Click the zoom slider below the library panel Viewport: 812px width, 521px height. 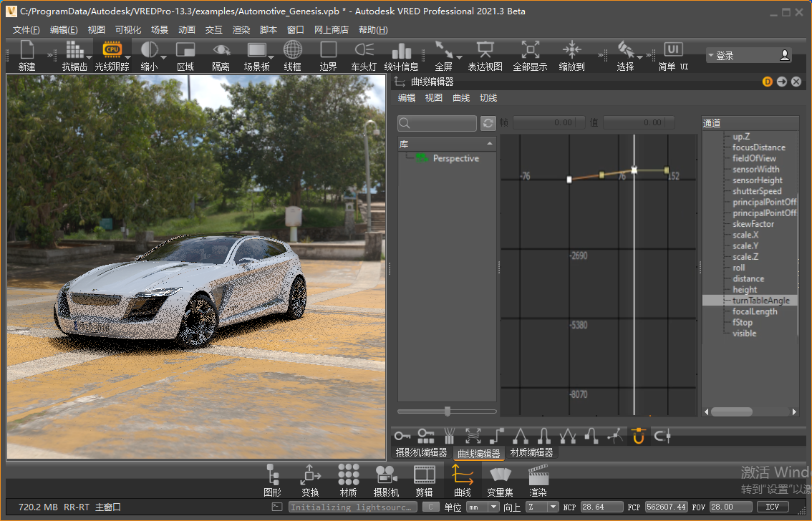448,412
